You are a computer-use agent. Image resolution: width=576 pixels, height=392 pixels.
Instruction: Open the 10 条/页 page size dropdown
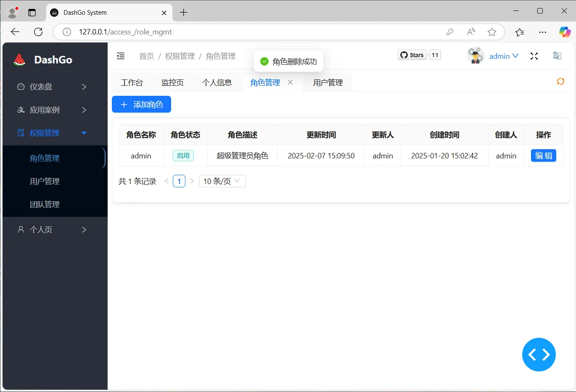pyautogui.click(x=222, y=181)
